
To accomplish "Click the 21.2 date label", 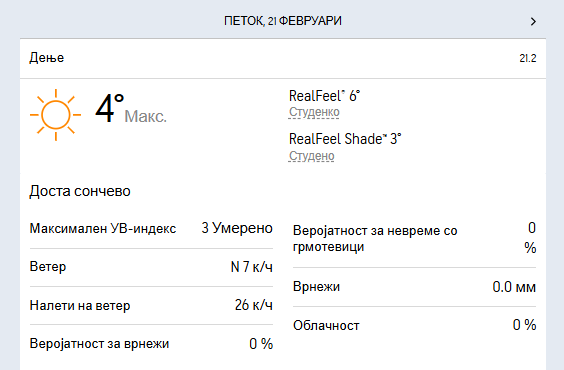I will pyautogui.click(x=528, y=58).
